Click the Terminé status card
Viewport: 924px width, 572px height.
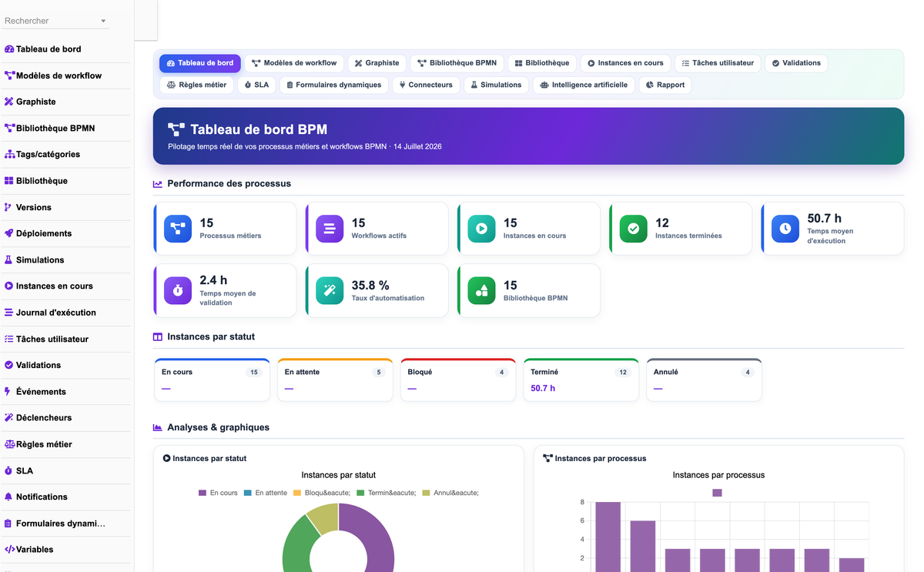coord(581,380)
